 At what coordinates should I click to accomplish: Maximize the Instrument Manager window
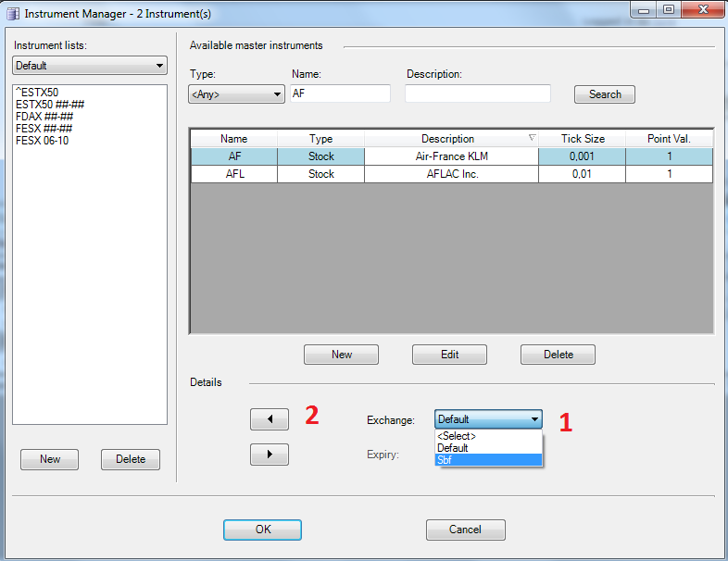click(x=669, y=10)
